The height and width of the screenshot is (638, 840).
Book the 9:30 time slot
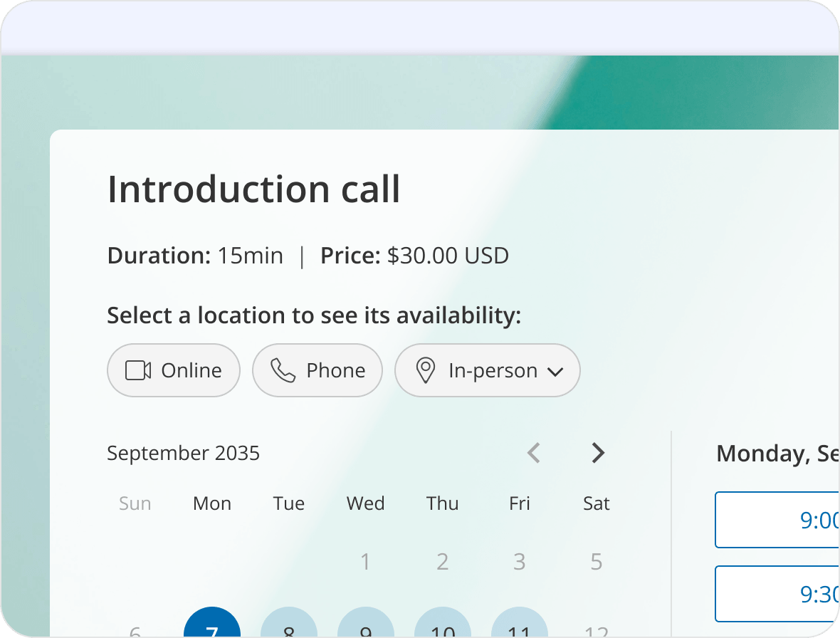[x=777, y=594]
